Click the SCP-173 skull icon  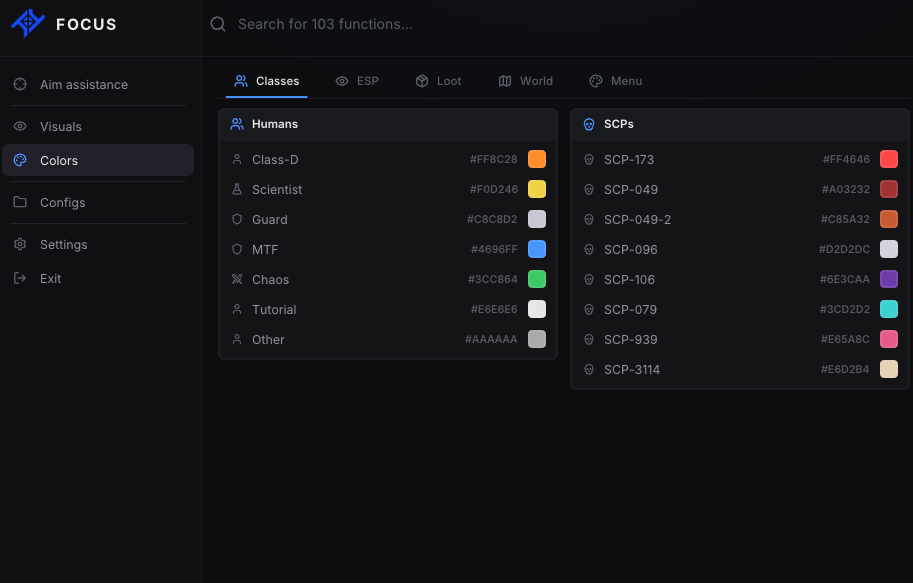(589, 160)
